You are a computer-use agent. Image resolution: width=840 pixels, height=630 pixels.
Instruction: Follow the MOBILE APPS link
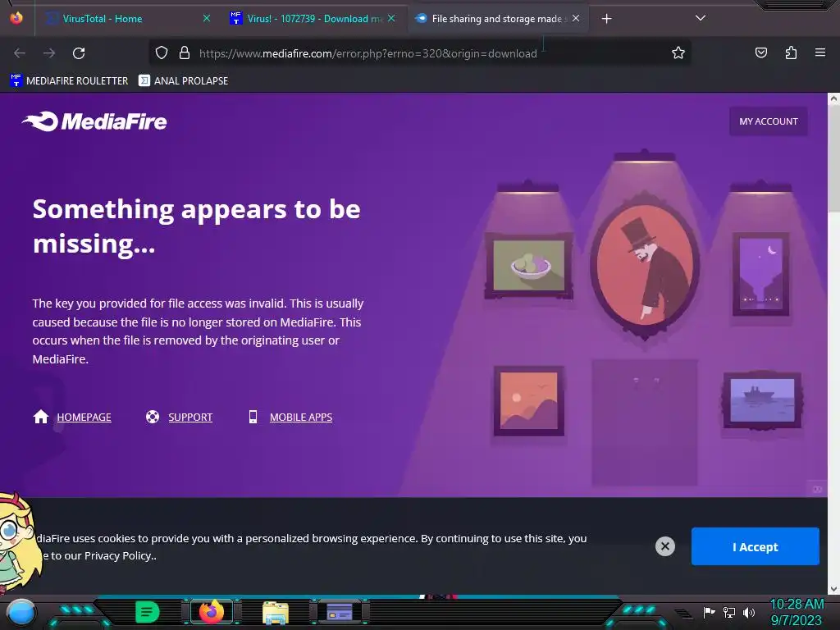pos(301,418)
